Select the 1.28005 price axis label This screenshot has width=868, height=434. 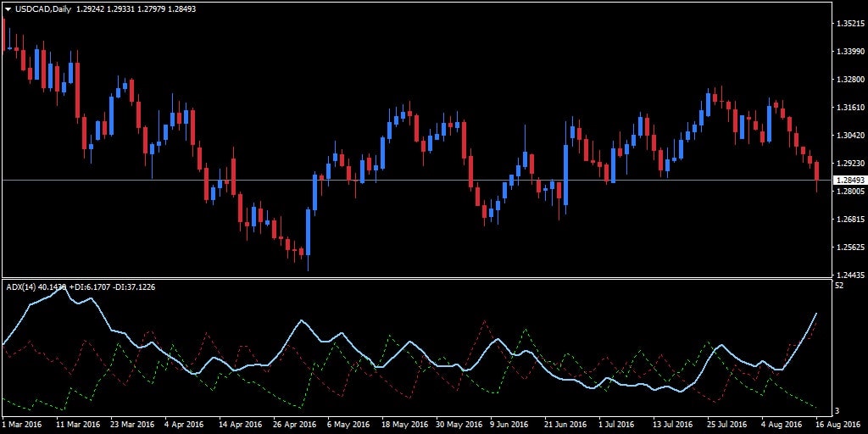point(850,192)
